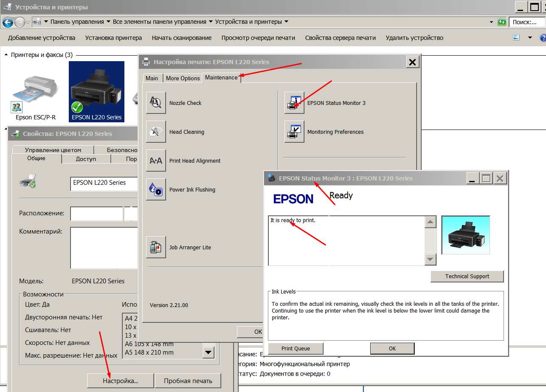
Task: Expand the dropdown after Устройства и принтеры breadcrumb
Action: click(286, 22)
